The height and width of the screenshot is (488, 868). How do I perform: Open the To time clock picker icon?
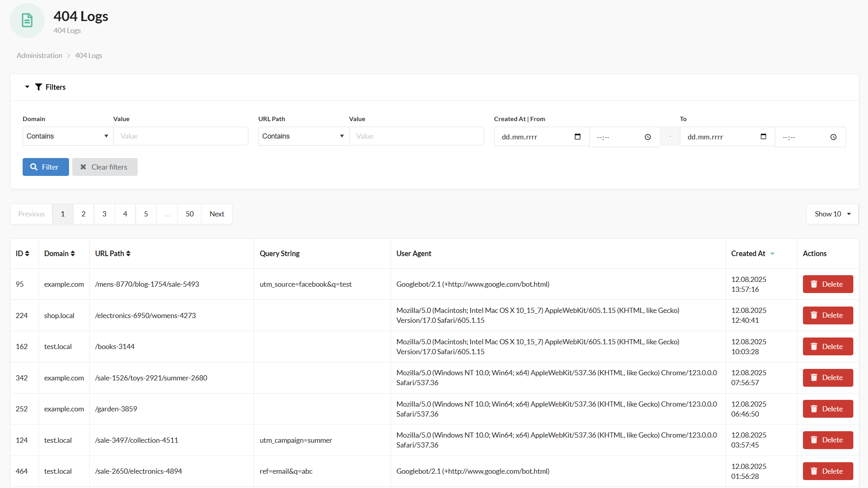click(833, 137)
